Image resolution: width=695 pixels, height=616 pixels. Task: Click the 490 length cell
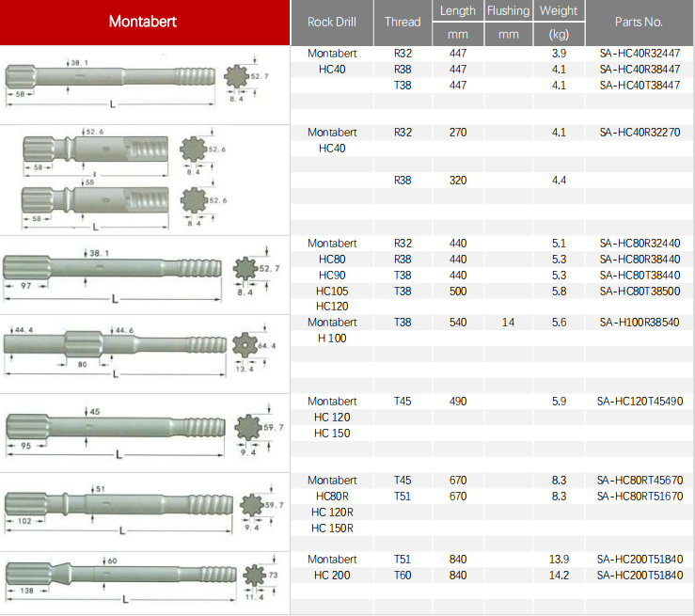pyautogui.click(x=458, y=402)
